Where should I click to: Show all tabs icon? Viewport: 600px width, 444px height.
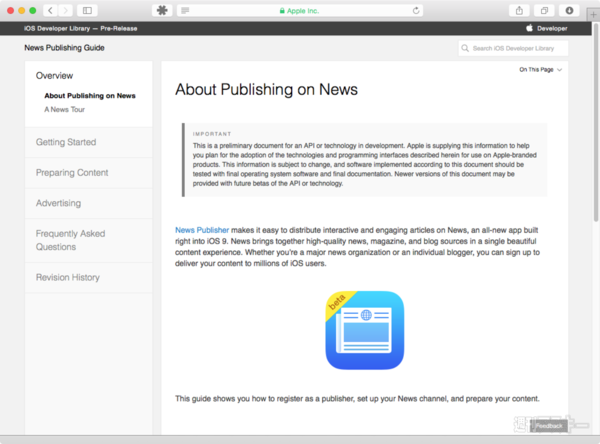(544, 10)
